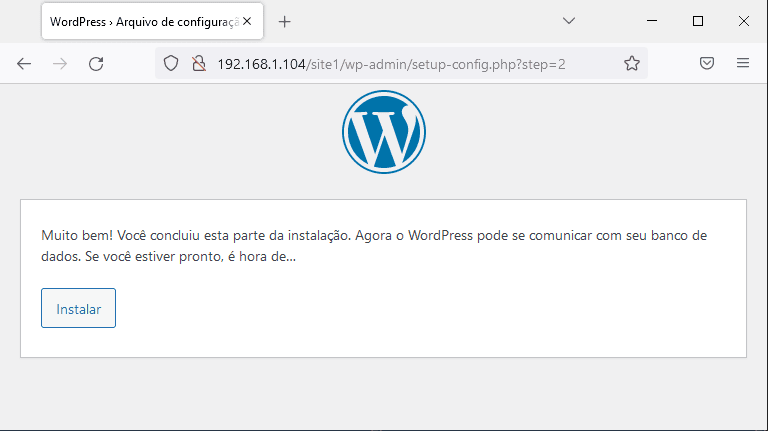
Task: Click the insecure connection padlock icon
Action: click(199, 63)
